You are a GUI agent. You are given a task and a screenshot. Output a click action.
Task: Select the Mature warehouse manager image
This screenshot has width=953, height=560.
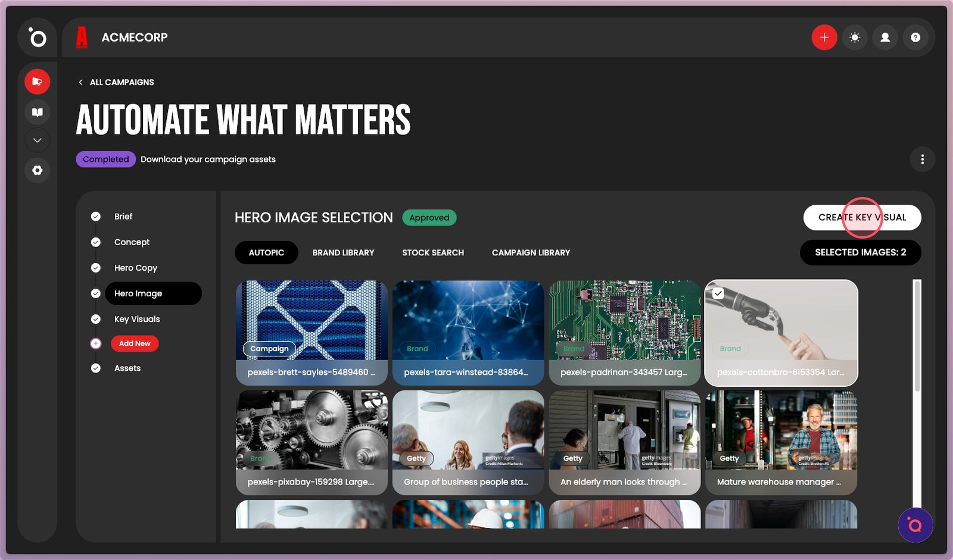tap(781, 443)
